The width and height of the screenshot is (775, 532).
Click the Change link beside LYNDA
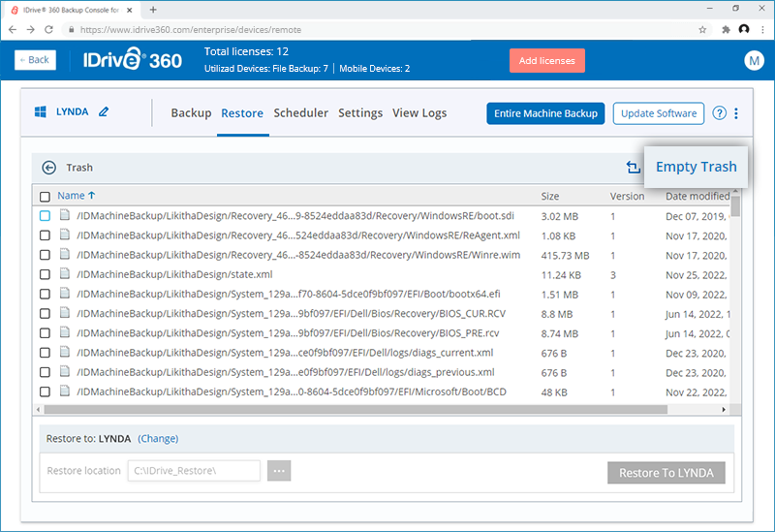pyautogui.click(x=158, y=439)
